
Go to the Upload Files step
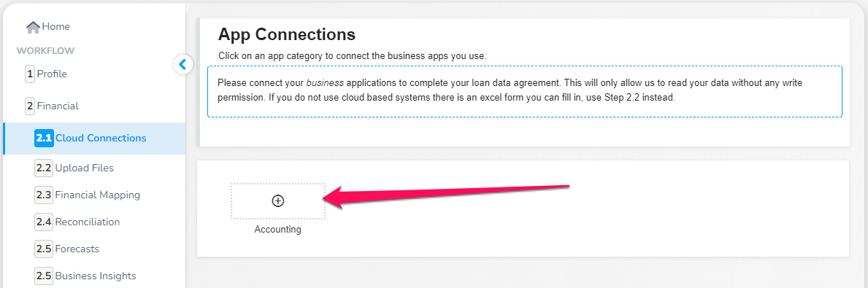(x=85, y=168)
